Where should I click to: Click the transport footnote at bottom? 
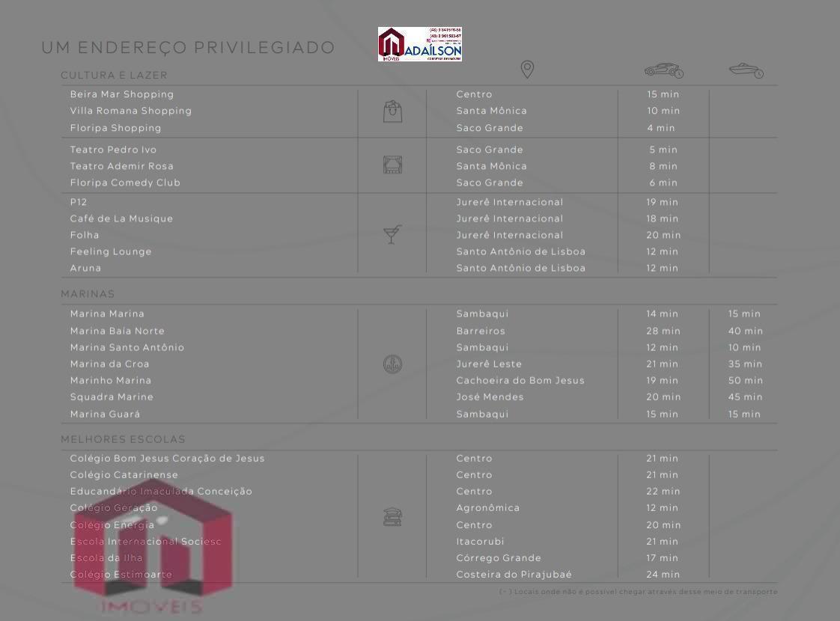click(638, 592)
